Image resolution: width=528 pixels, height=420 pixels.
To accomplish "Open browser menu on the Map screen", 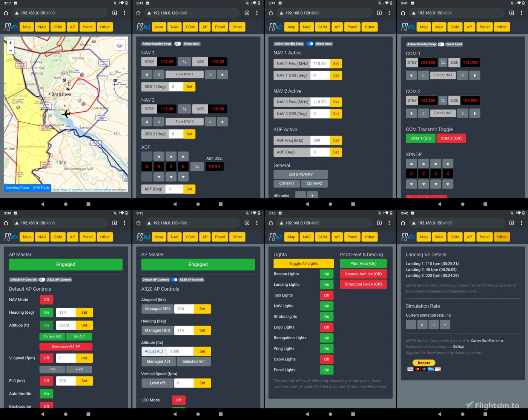I will pyautogui.click(x=124, y=13).
